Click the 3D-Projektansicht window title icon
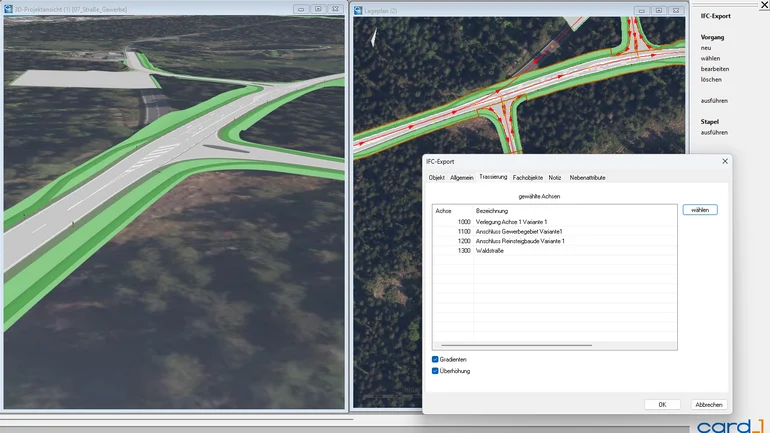 [9, 9]
